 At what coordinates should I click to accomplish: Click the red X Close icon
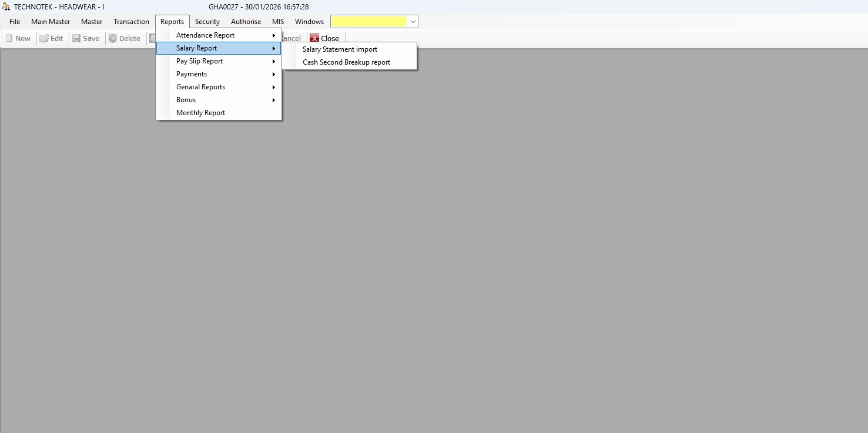(x=314, y=39)
